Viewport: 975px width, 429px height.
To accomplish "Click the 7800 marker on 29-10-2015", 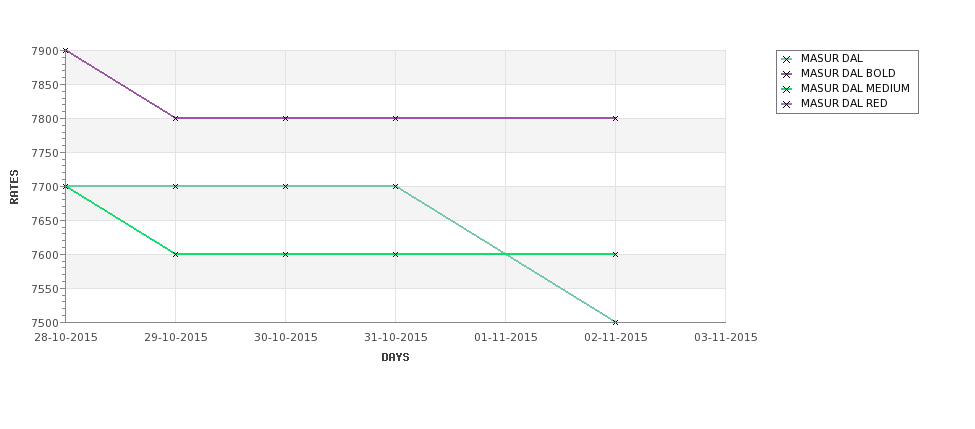I will pyautogui.click(x=175, y=118).
